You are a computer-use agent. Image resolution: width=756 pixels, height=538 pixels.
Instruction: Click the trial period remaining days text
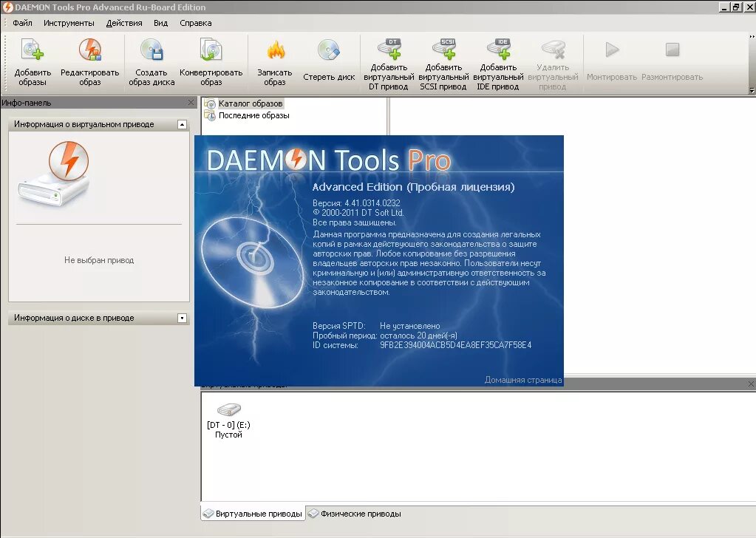[x=418, y=336]
